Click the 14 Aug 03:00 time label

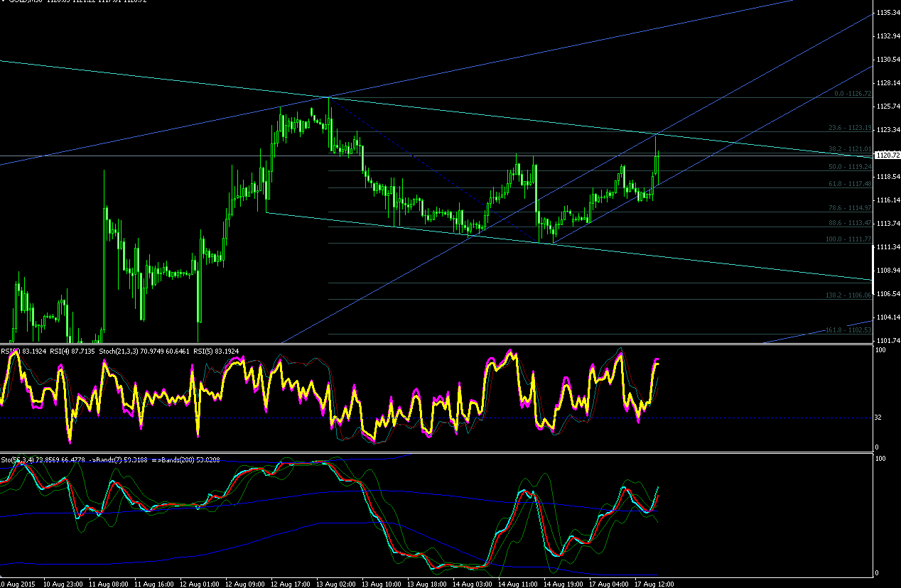point(472,584)
